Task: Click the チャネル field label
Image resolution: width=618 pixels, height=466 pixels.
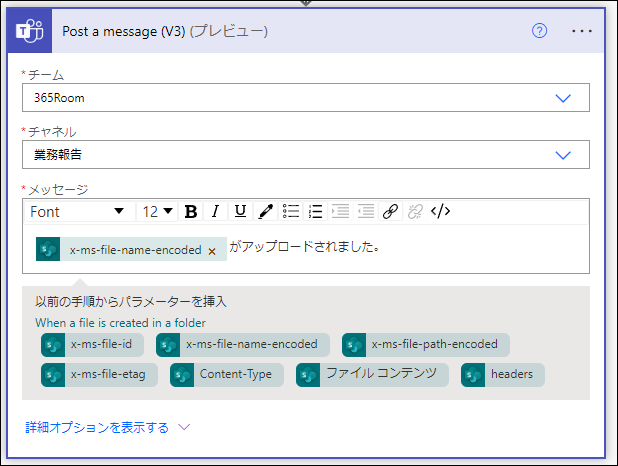Action: coord(52,132)
